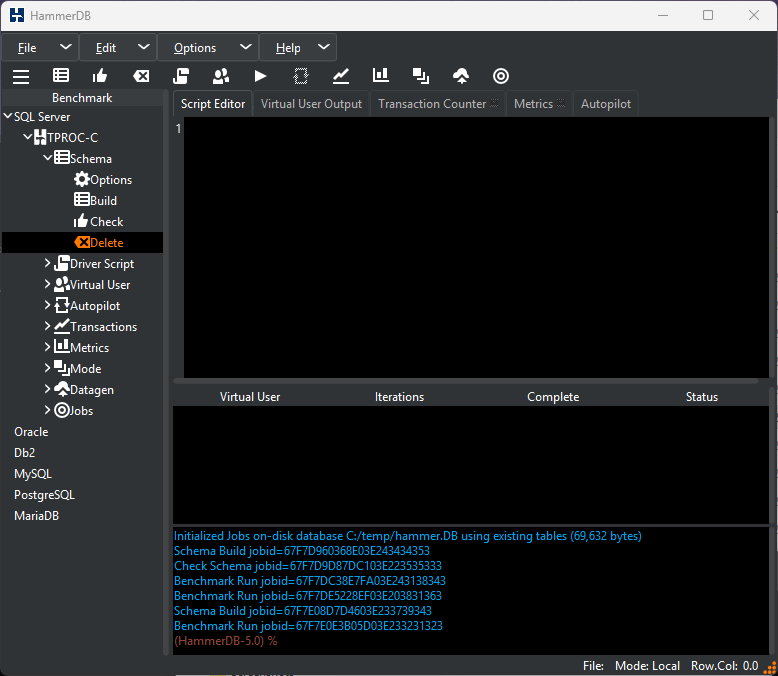Click the TPROC-C benchmark icon in tree

click(40, 137)
